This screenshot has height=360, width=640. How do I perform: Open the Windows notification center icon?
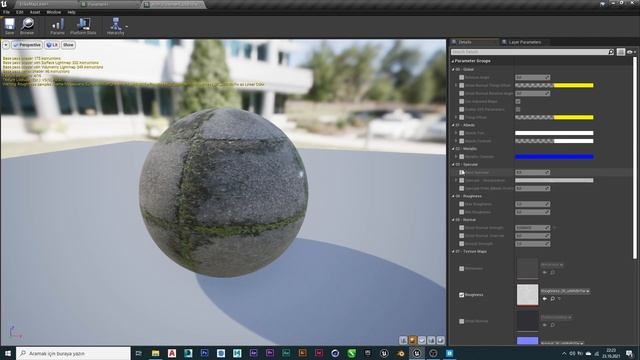click(630, 353)
